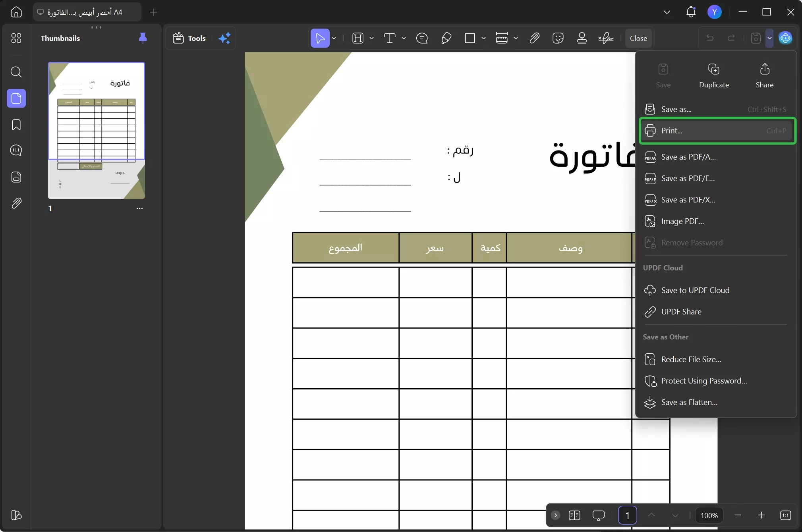Open the 100% zoom level box

pos(709,515)
